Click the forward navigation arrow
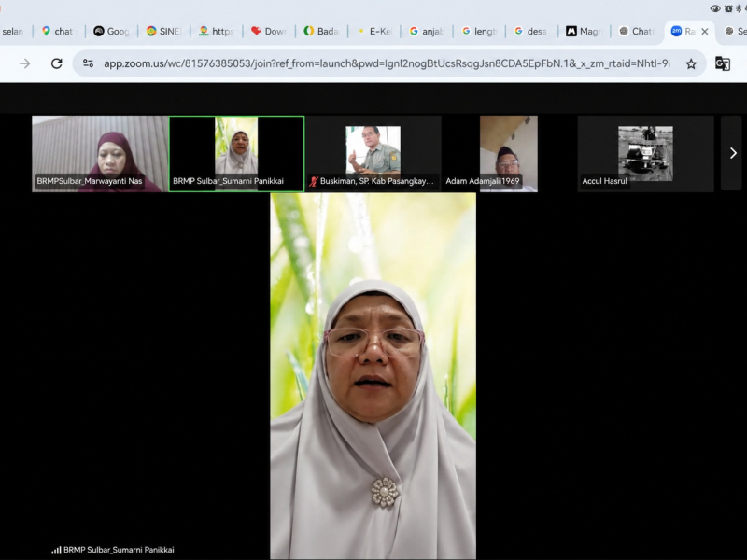747x560 pixels. [x=25, y=63]
